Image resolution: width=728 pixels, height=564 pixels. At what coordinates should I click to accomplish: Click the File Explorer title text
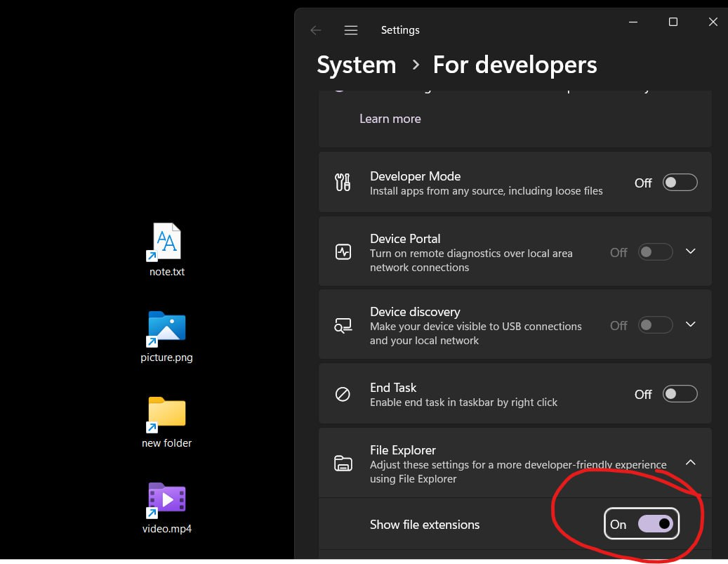402,450
